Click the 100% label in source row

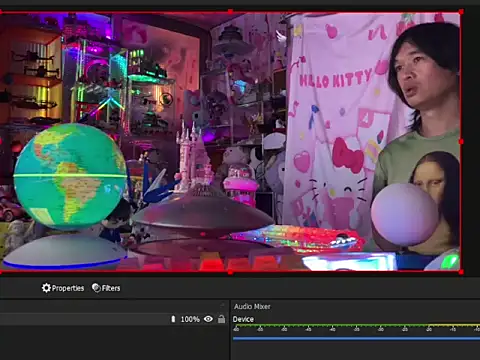tap(190, 319)
